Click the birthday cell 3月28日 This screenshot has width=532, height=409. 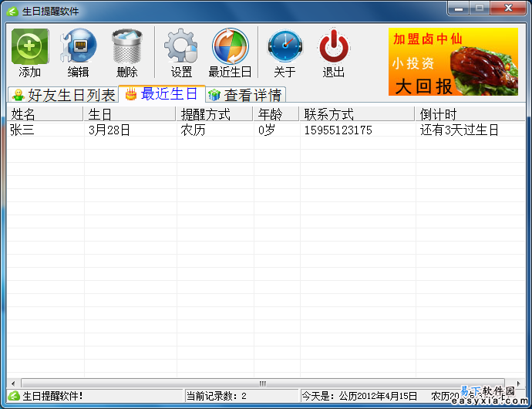[109, 130]
